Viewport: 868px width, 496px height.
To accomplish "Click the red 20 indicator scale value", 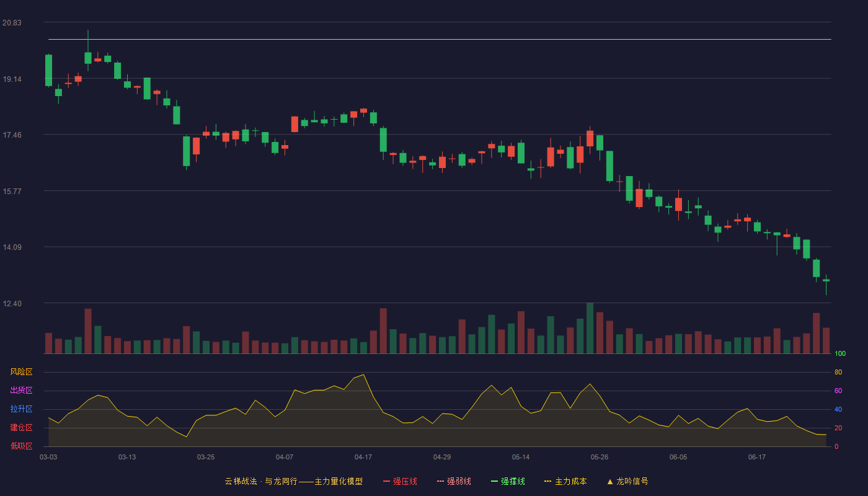I will tap(838, 428).
